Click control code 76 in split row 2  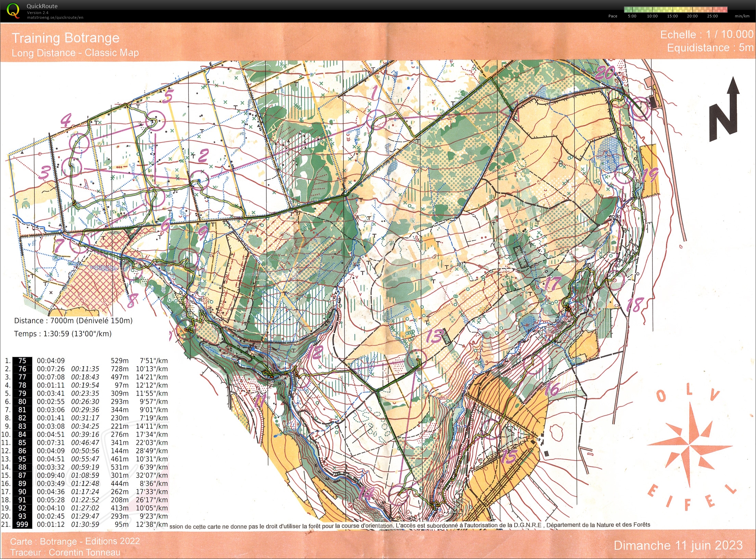[x=22, y=369]
